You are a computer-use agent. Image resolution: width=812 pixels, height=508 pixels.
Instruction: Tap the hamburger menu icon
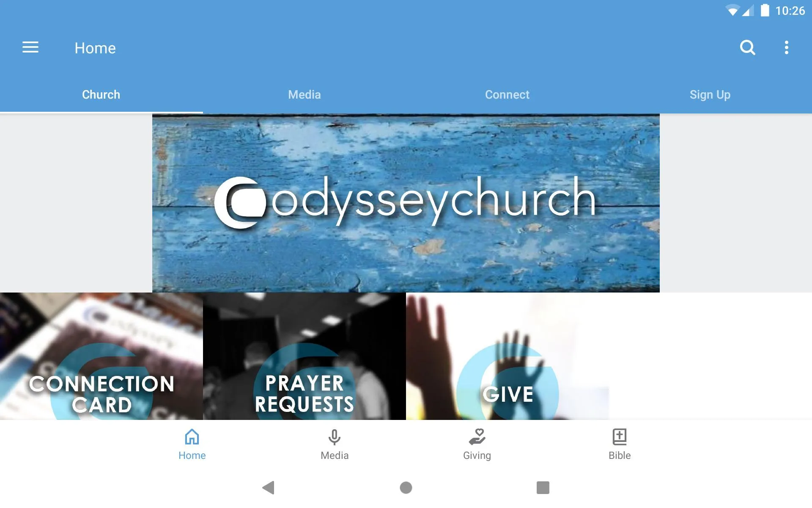[30, 47]
